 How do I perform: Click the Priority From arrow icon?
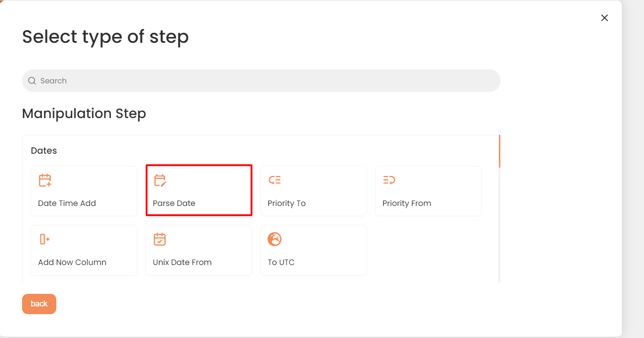pyautogui.click(x=389, y=180)
